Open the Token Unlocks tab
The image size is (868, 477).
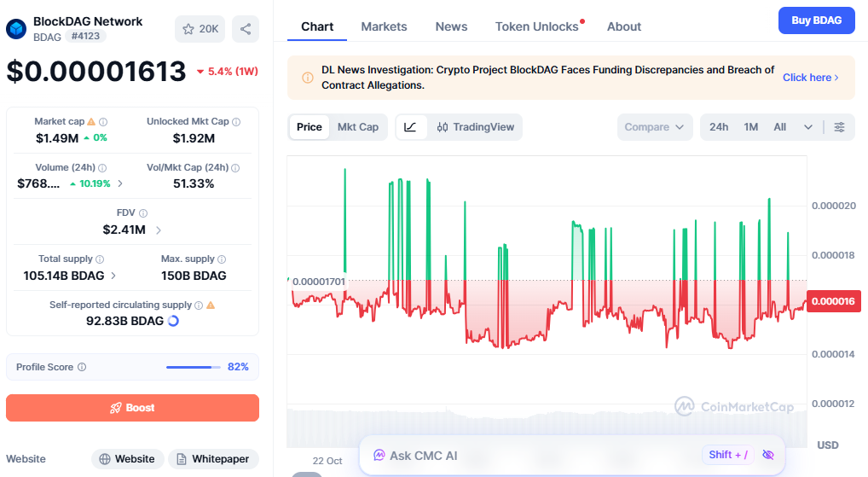pos(536,26)
